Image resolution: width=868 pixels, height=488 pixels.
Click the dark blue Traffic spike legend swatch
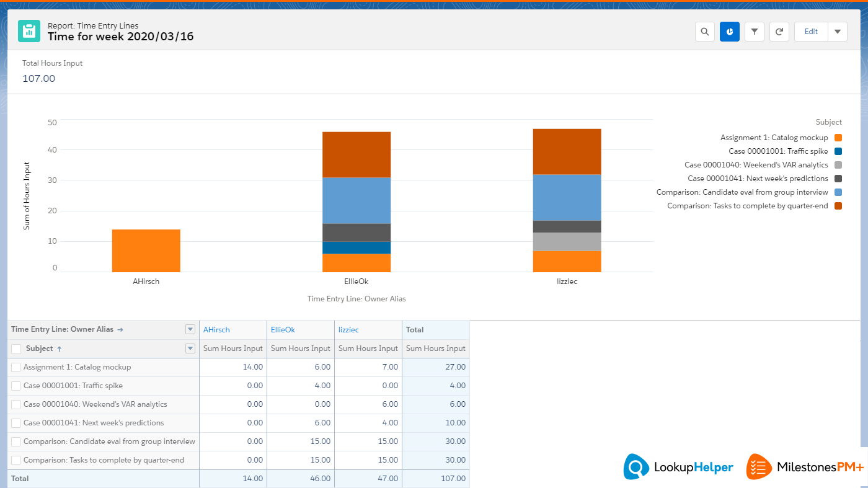pyautogui.click(x=838, y=151)
